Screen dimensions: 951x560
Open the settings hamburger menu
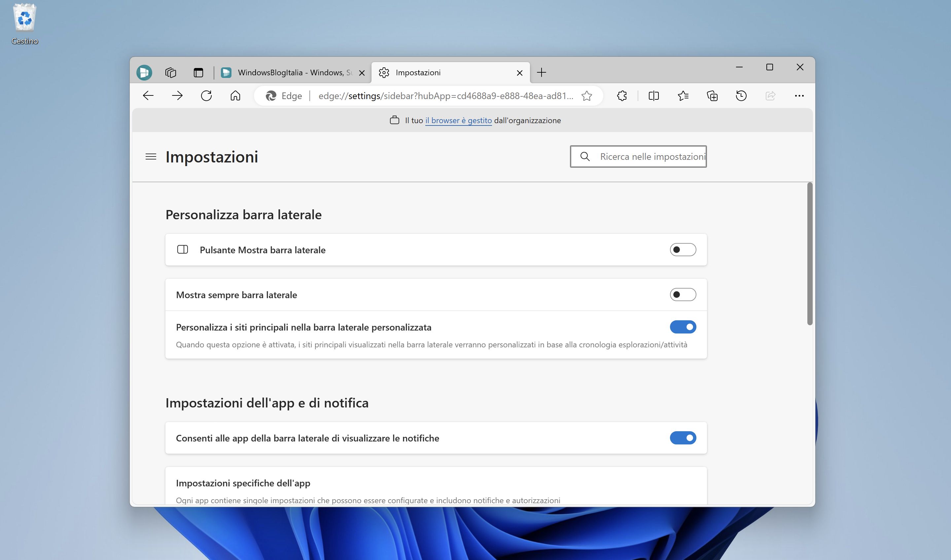point(151,157)
